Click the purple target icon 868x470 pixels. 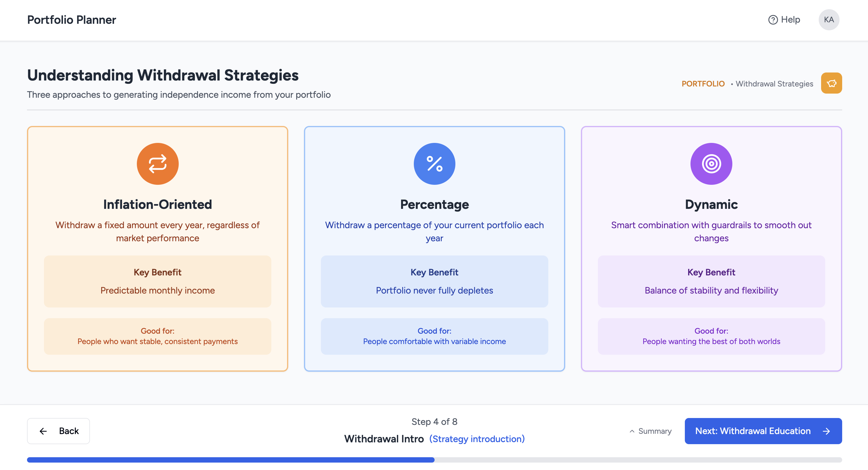tap(711, 164)
